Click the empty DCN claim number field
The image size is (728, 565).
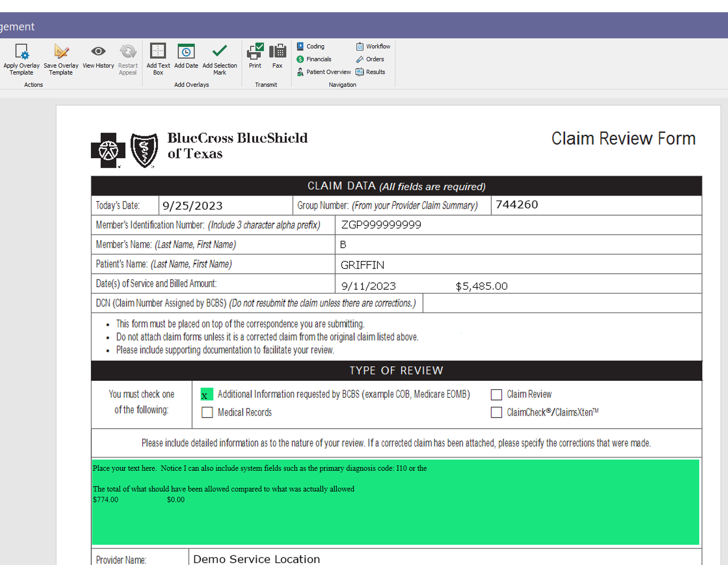562,303
